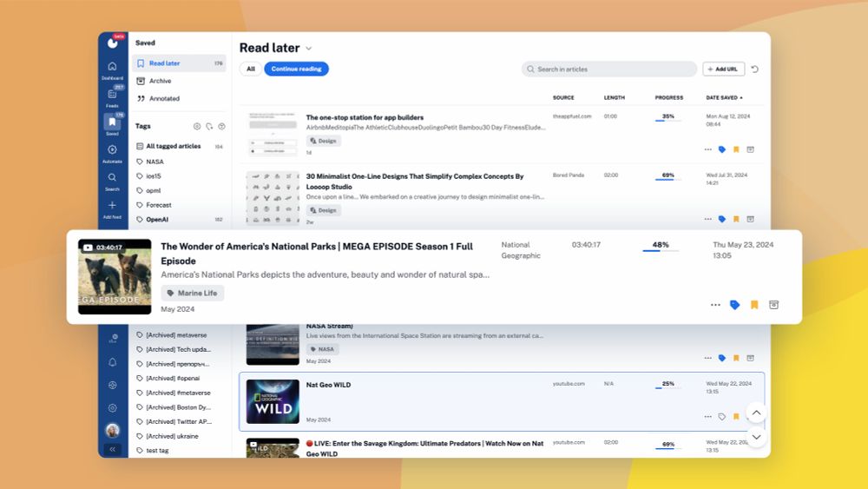This screenshot has height=489, width=868.
Task: Toggle bookmark on National Parks episode
Action: [x=754, y=305]
